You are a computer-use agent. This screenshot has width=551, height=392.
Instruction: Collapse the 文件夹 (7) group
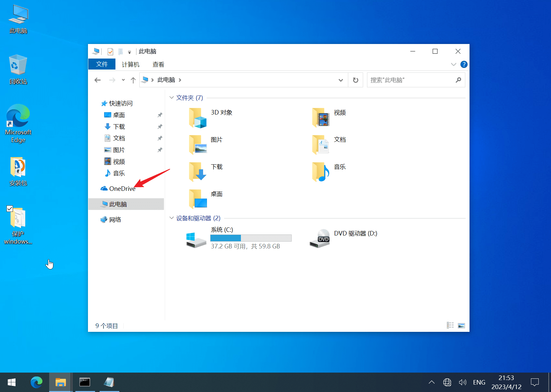pos(171,97)
